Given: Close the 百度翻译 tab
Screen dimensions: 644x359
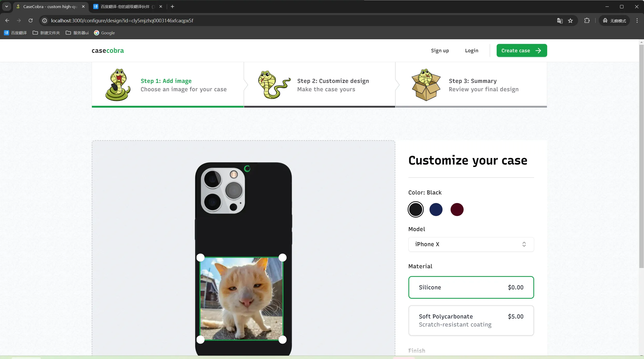Looking at the screenshot, I should coord(161,6).
